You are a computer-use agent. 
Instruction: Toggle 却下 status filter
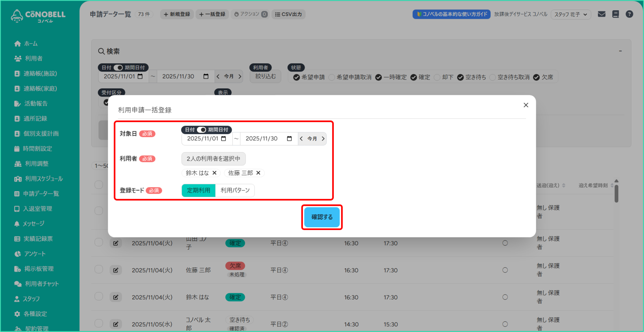click(437, 77)
